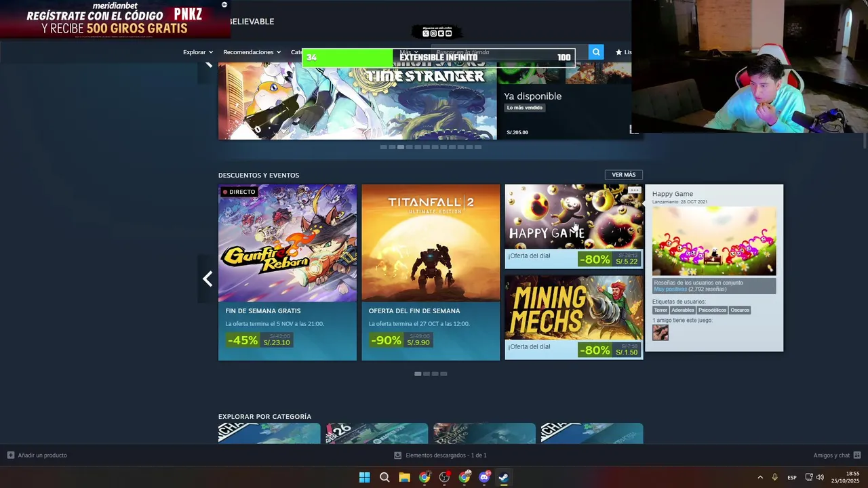Image resolution: width=868 pixels, height=488 pixels.
Task: Open the Titanfall 2 Ultimate Edition offer
Action: pos(431,272)
